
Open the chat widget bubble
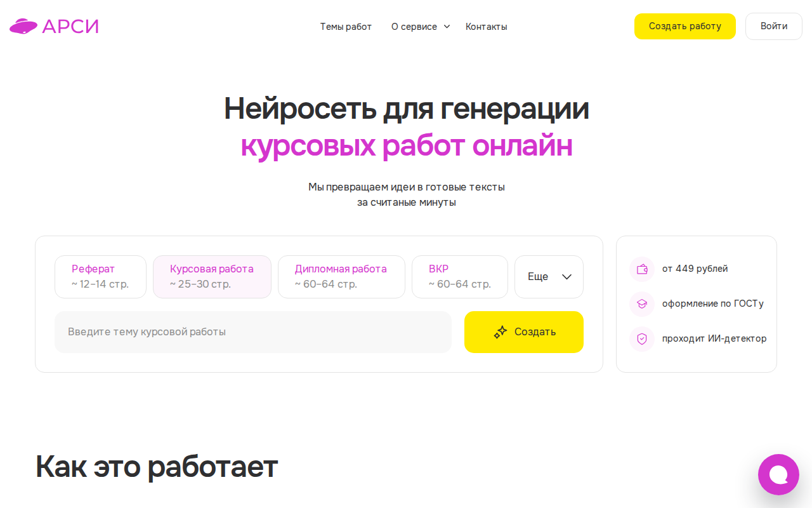point(778,474)
